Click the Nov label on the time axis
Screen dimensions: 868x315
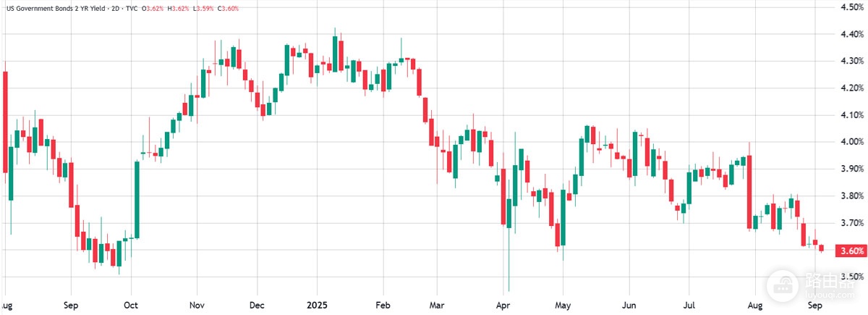tap(195, 306)
